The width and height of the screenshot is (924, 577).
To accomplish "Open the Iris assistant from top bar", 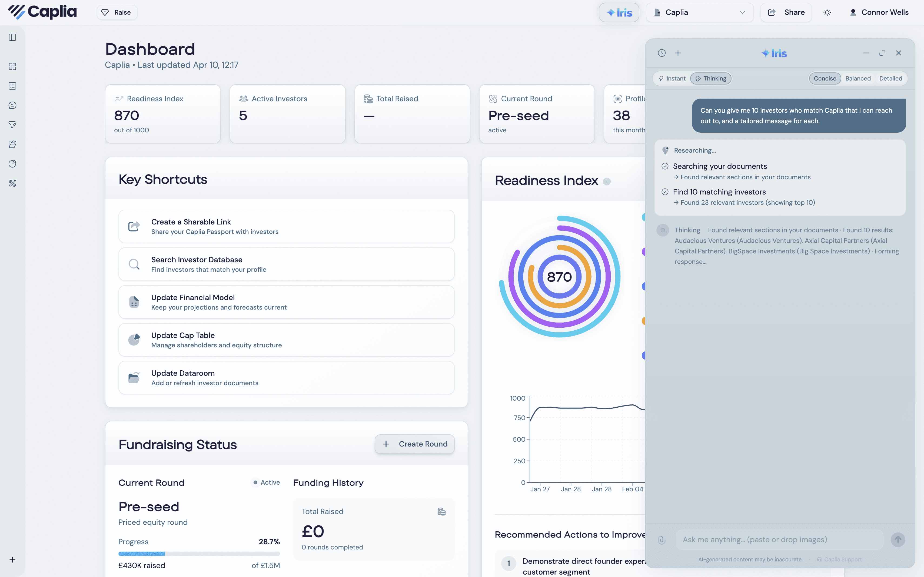I will pyautogui.click(x=619, y=13).
